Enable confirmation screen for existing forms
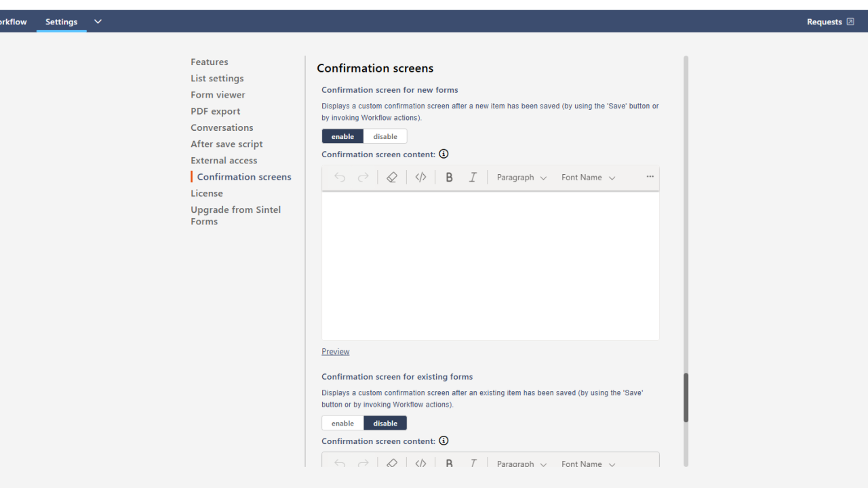 point(342,423)
